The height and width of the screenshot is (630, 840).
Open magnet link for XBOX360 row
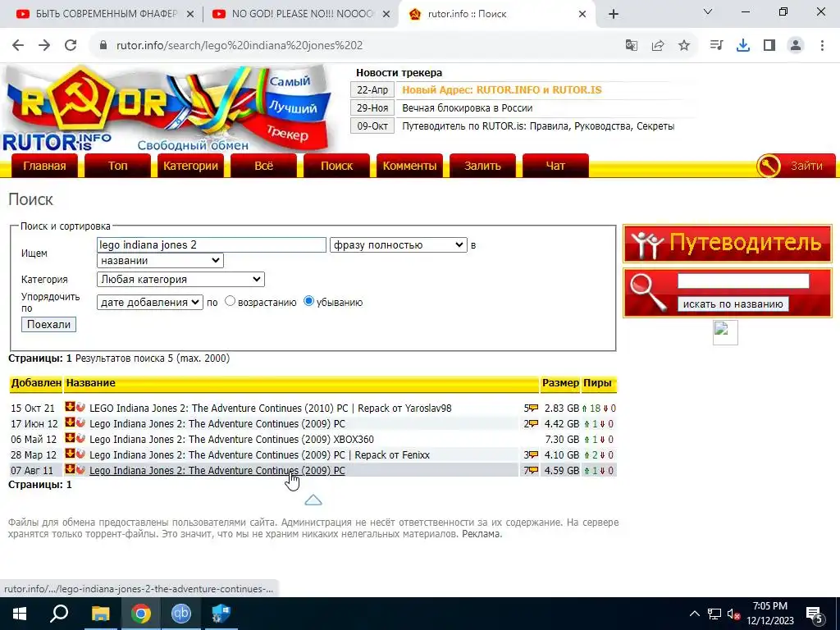[80, 438]
